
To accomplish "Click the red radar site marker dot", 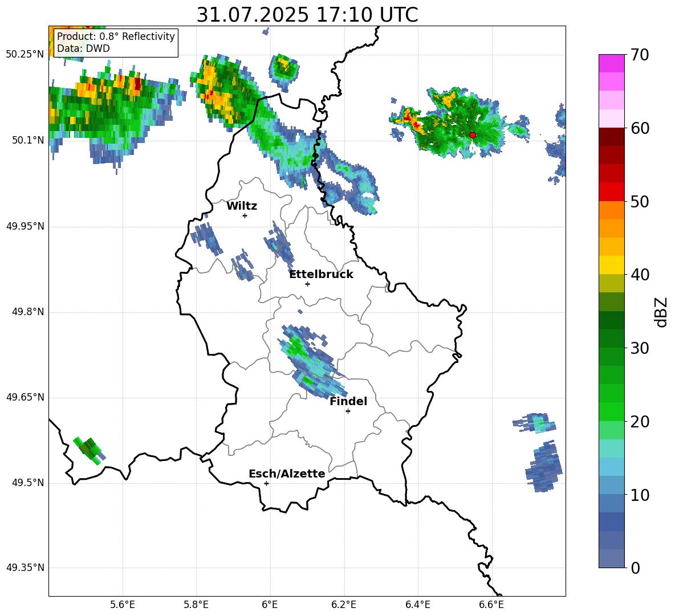I will pyautogui.click(x=472, y=135).
